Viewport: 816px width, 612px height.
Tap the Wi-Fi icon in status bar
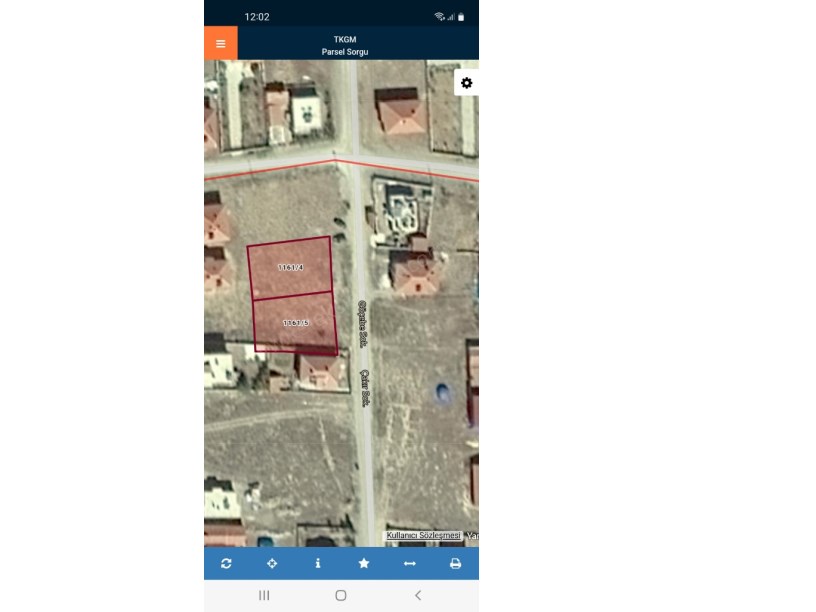439,17
